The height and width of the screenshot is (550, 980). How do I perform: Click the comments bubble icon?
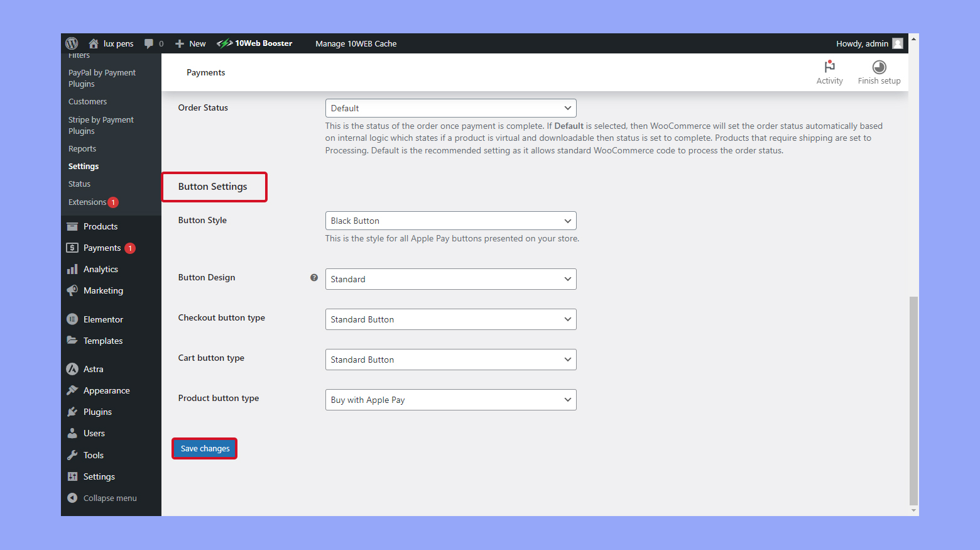coord(149,43)
